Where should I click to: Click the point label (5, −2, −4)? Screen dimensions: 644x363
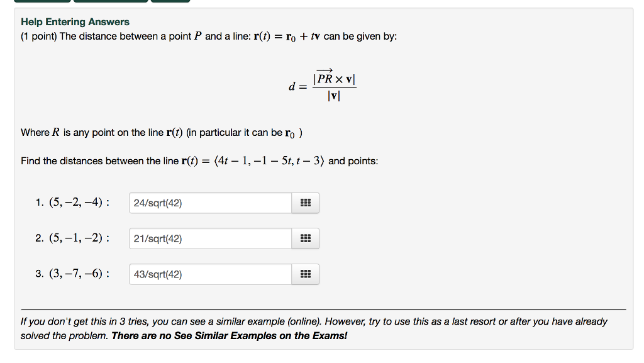click(x=75, y=203)
